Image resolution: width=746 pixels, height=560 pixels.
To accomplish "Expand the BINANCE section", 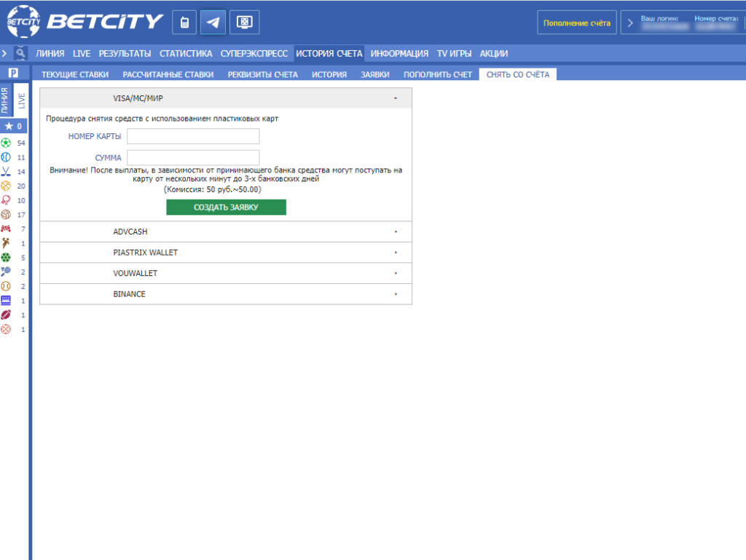I will click(x=226, y=294).
